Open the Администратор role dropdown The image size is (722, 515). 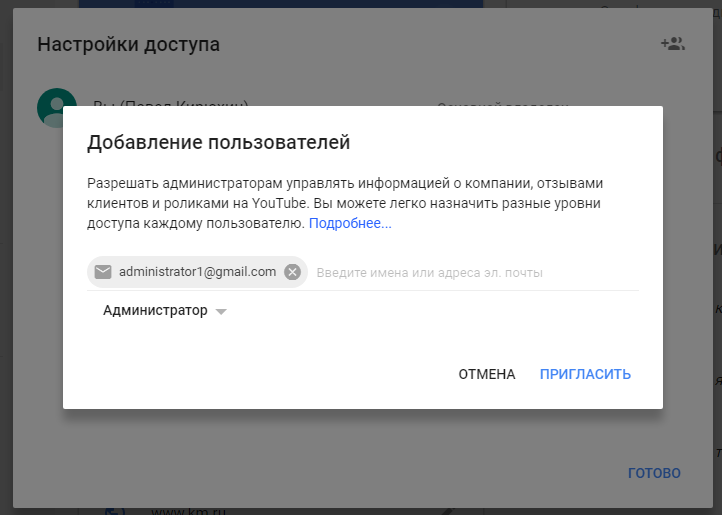(x=165, y=310)
